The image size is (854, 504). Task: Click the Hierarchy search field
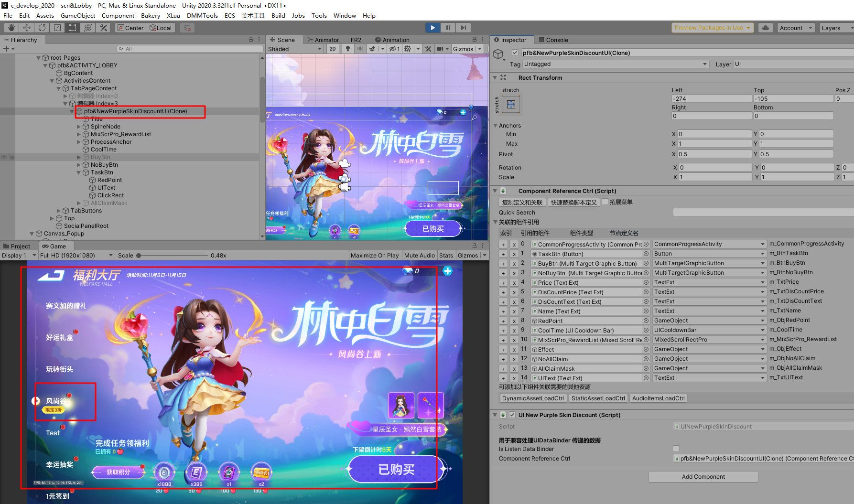pyautogui.click(x=190, y=49)
